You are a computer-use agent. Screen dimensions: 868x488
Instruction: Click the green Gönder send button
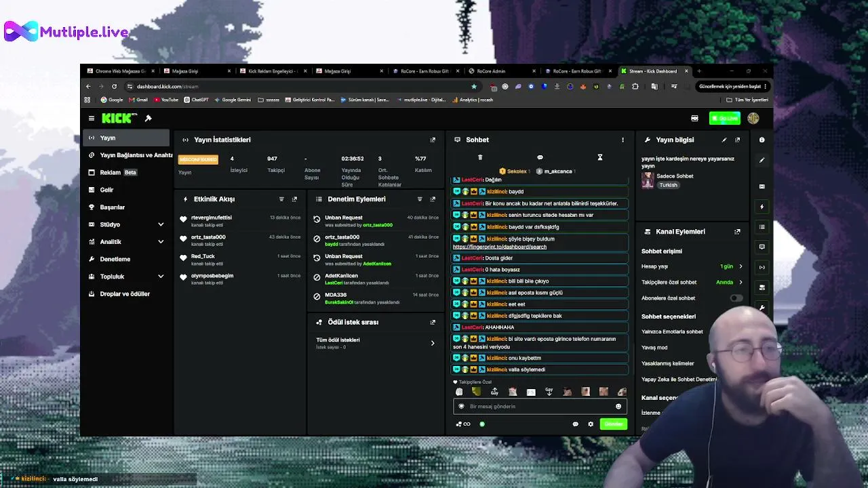point(614,424)
